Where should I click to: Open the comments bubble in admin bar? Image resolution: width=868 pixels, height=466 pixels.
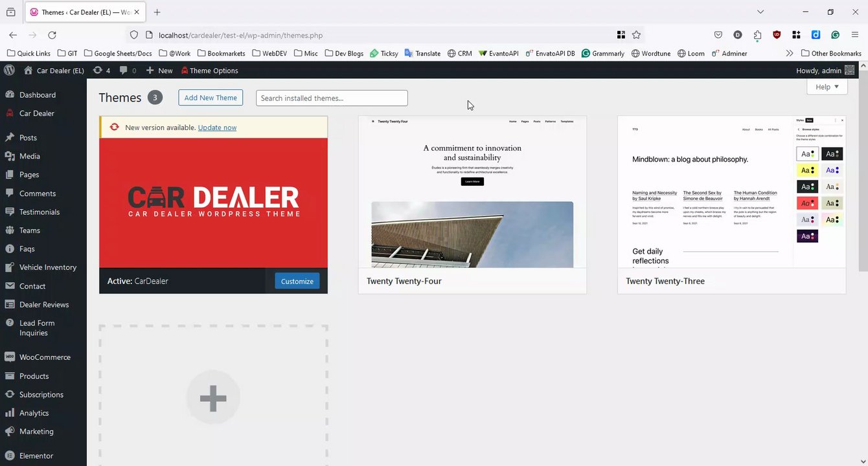pos(128,71)
